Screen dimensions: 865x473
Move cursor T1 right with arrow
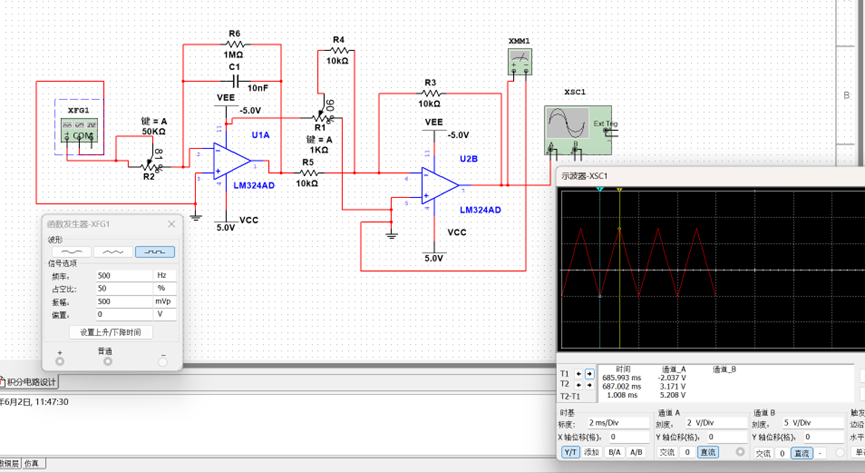(589, 374)
